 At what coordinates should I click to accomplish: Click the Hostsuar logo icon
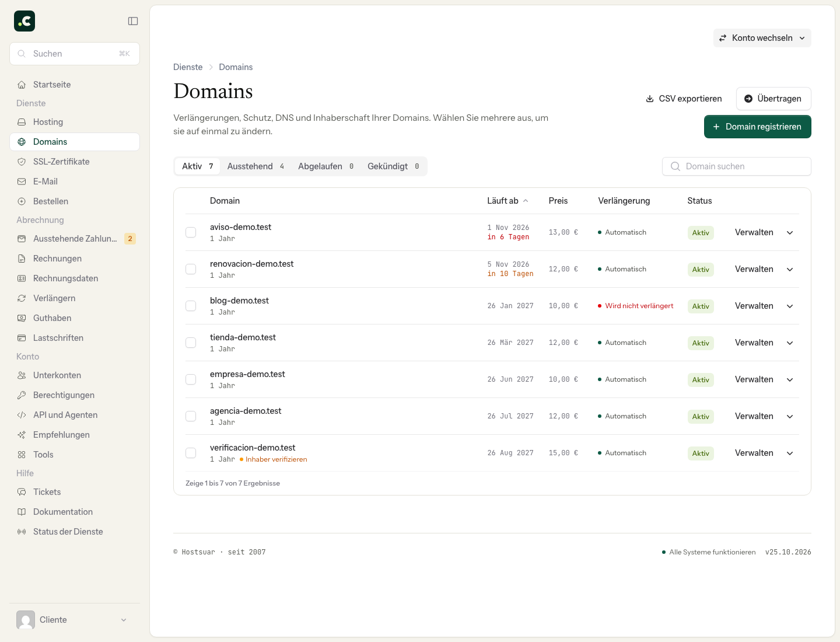(x=24, y=21)
